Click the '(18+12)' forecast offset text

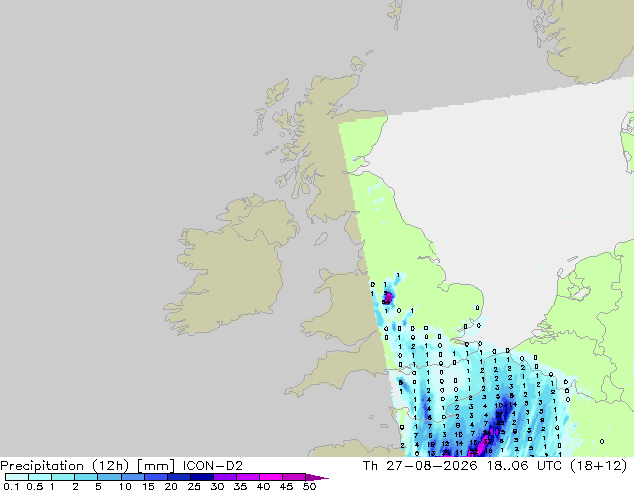click(598, 466)
